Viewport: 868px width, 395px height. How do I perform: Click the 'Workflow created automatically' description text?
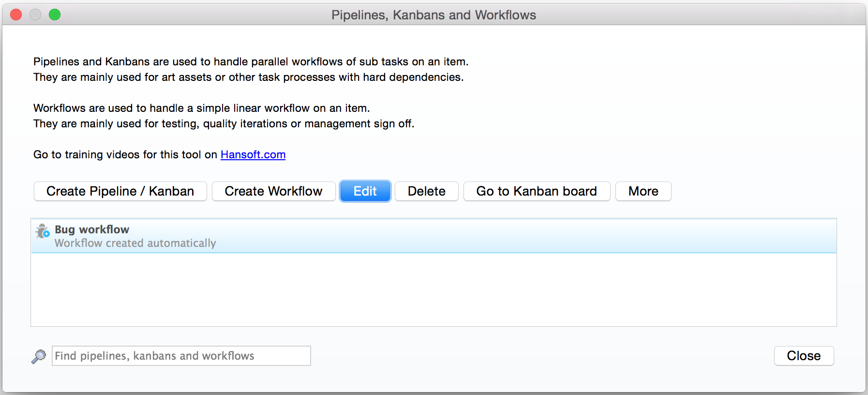(x=135, y=243)
